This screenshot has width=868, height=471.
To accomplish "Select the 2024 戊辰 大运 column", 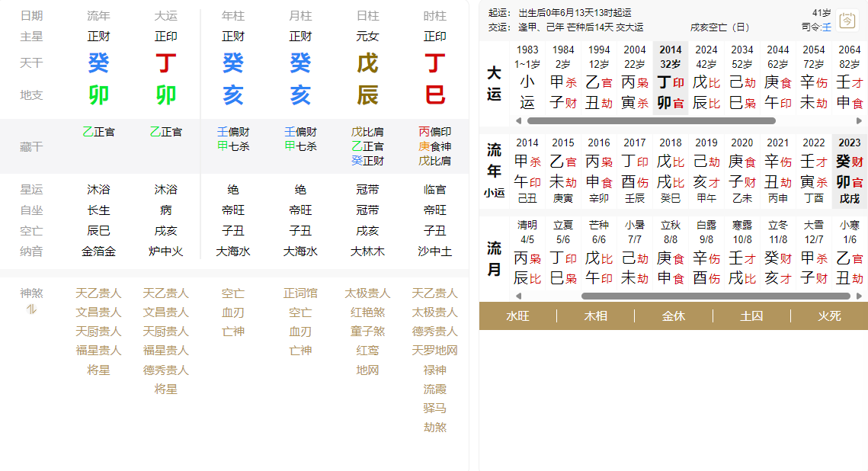I will tap(706, 80).
